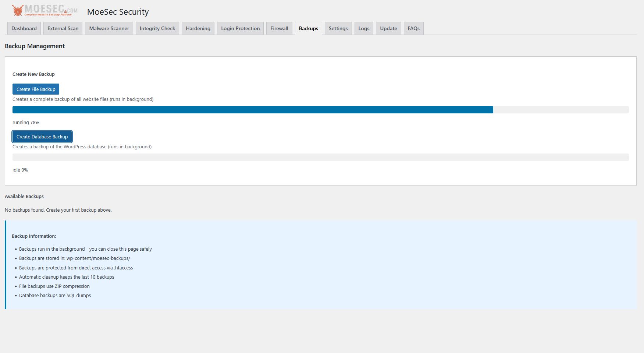Go to the Update tab
This screenshot has width=644, height=353.
388,28
